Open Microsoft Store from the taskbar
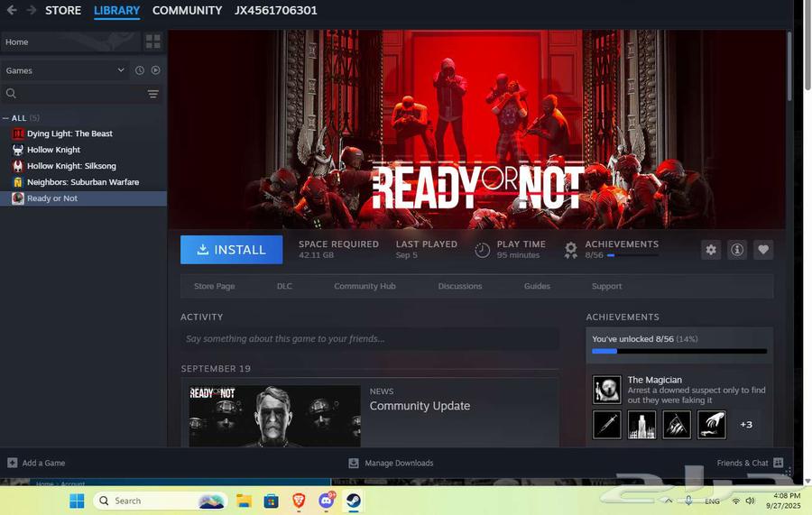812x515 pixels. (271, 501)
